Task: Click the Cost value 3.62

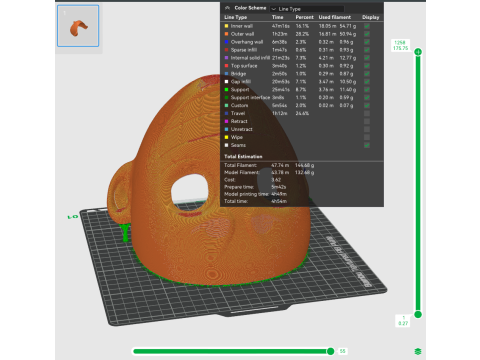Action: pyautogui.click(x=276, y=180)
